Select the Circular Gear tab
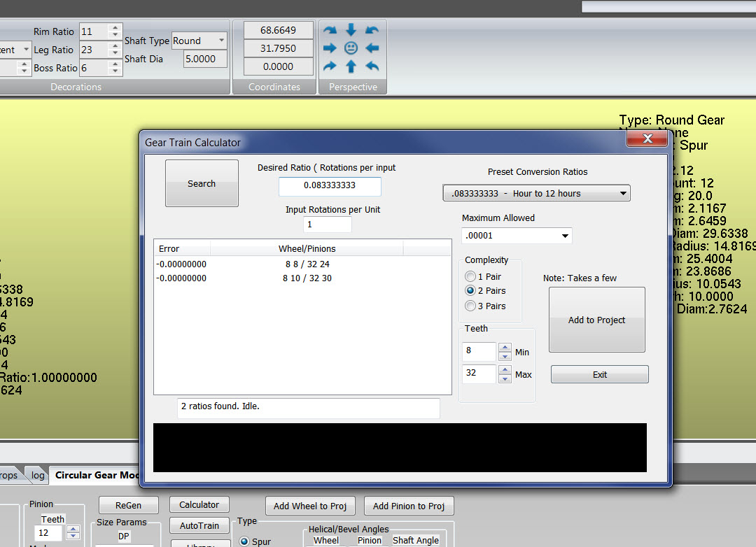The height and width of the screenshot is (547, 756). (x=97, y=475)
